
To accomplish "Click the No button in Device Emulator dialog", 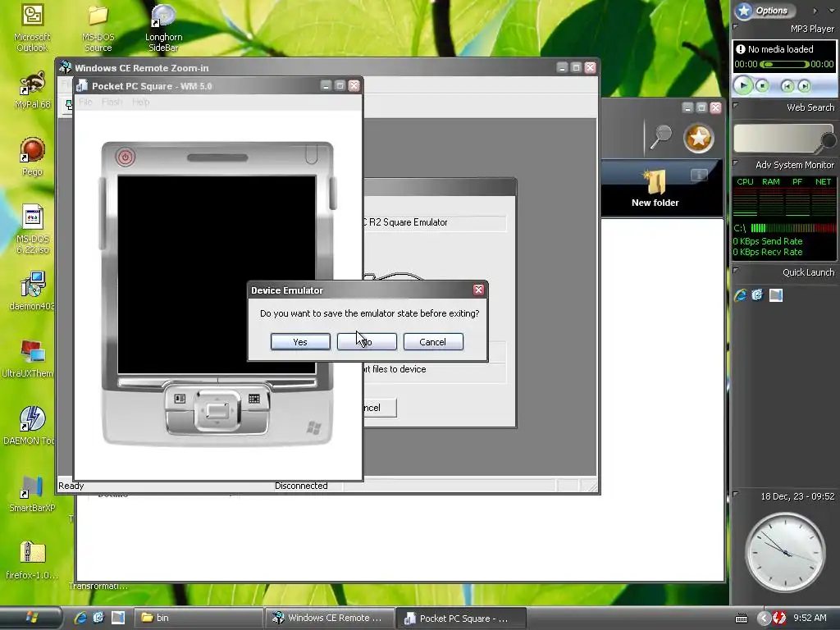I will (367, 342).
